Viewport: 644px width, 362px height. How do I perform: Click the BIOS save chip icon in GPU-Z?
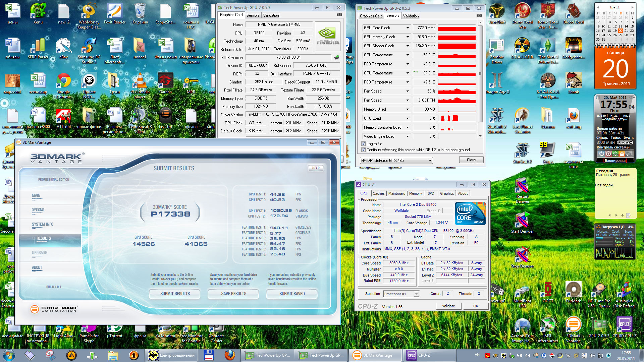337,57
